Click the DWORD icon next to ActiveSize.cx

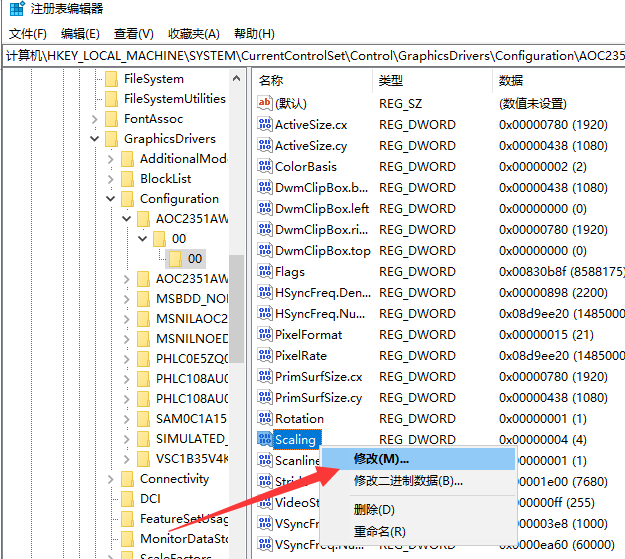265,125
